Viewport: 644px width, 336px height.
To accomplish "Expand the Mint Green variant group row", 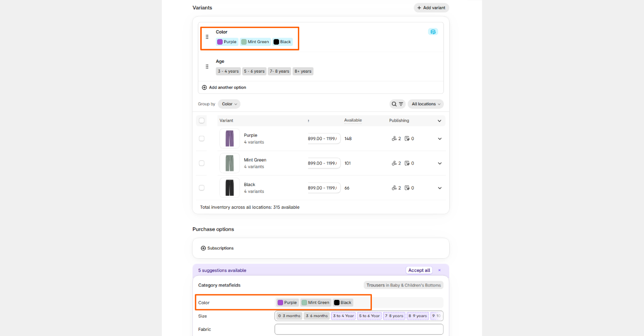I will (x=440, y=163).
